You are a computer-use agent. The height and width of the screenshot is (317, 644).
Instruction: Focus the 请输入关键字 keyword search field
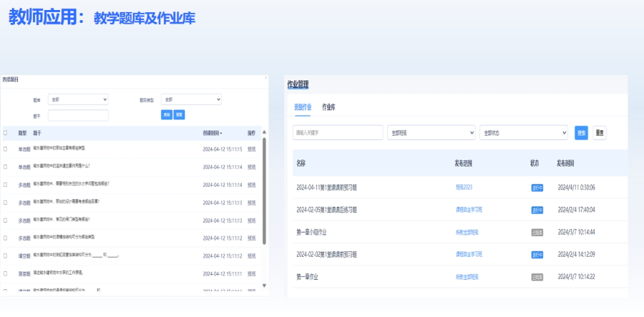(338, 133)
